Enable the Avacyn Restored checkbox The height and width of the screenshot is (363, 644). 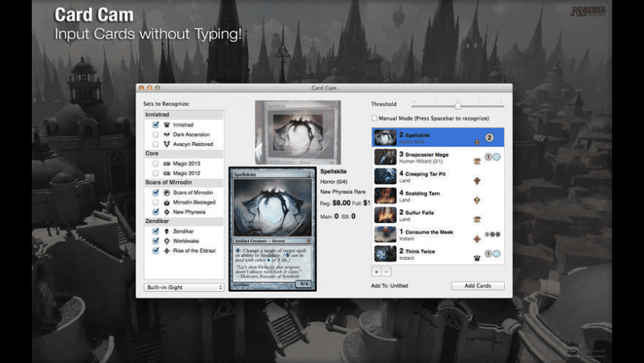click(x=155, y=144)
